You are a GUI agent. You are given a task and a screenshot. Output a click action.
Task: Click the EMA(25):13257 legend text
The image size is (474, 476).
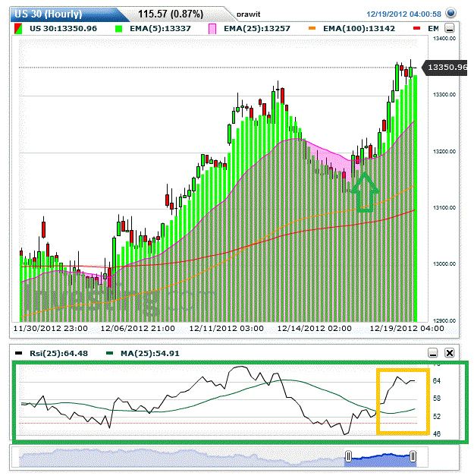coord(257,28)
